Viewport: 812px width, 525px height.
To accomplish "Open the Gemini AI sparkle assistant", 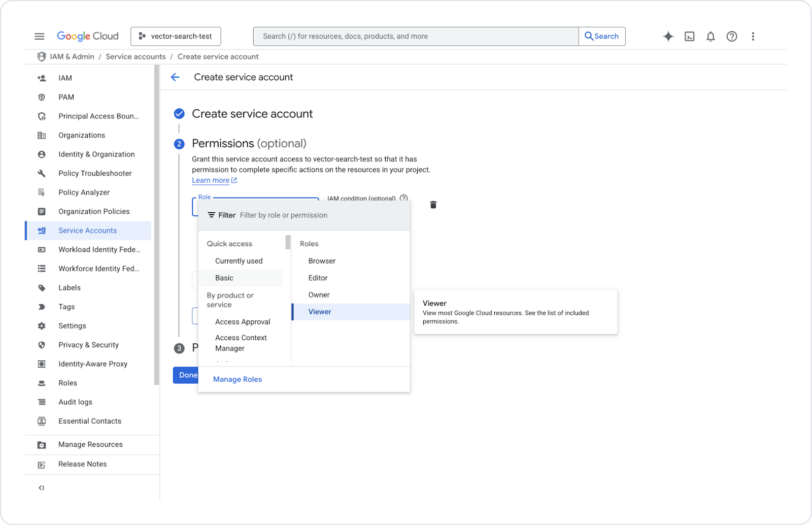I will (x=668, y=36).
